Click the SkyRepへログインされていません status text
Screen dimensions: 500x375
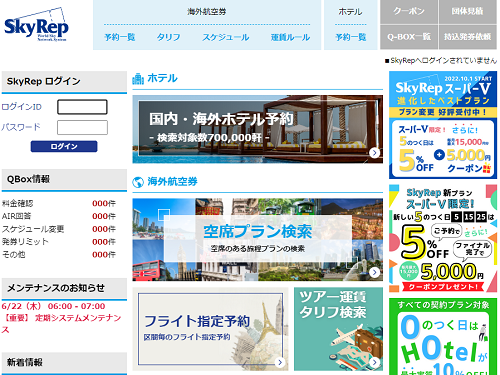tap(441, 61)
